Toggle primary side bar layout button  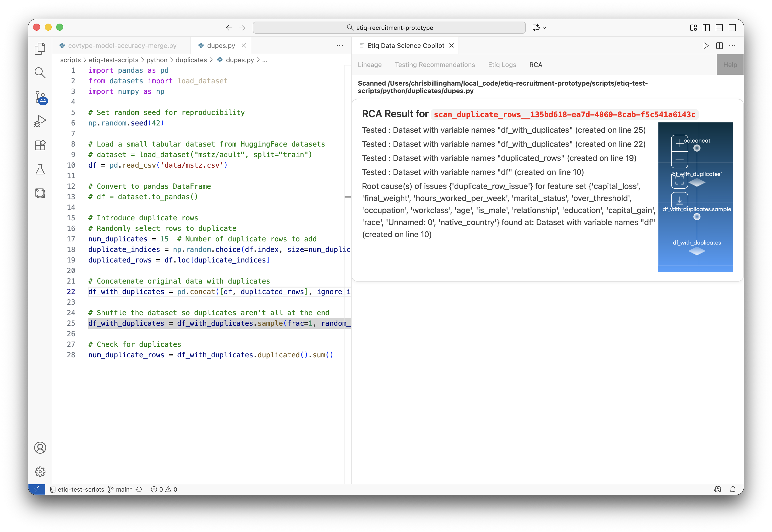(706, 28)
